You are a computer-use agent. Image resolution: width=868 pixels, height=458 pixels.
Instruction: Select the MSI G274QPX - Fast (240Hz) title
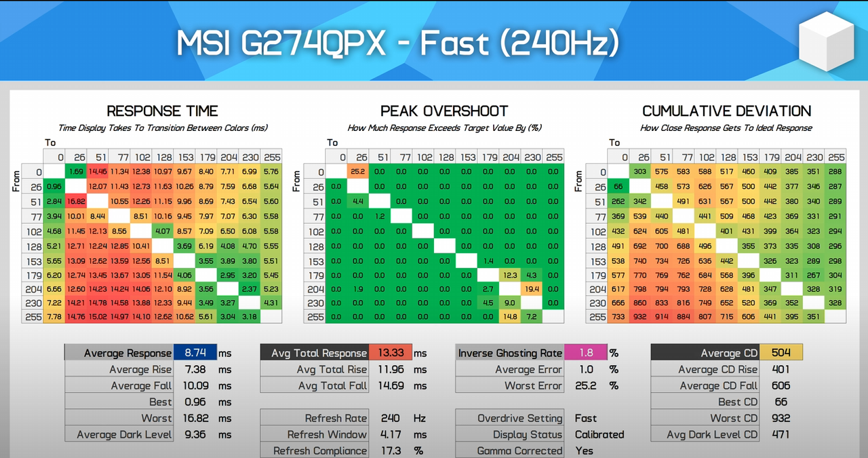coord(397,44)
